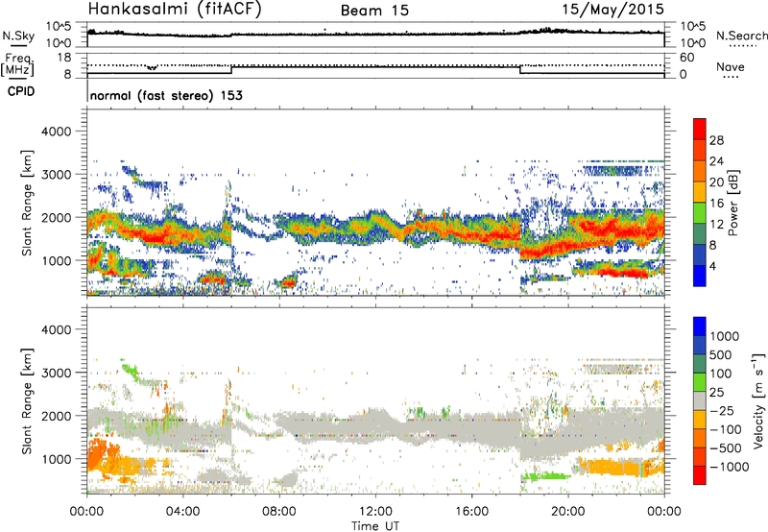Image resolution: width=768 pixels, height=532 pixels.
Task: Click the 4000 tick on Power panel axis
Action: tap(57, 132)
